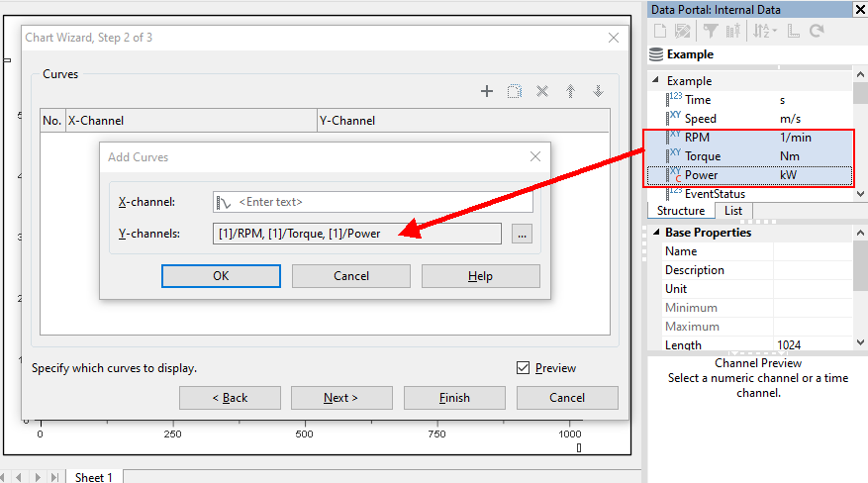This screenshot has height=483, width=868.
Task: Click the Finish button in Chart Wizard
Action: pyautogui.click(x=454, y=398)
